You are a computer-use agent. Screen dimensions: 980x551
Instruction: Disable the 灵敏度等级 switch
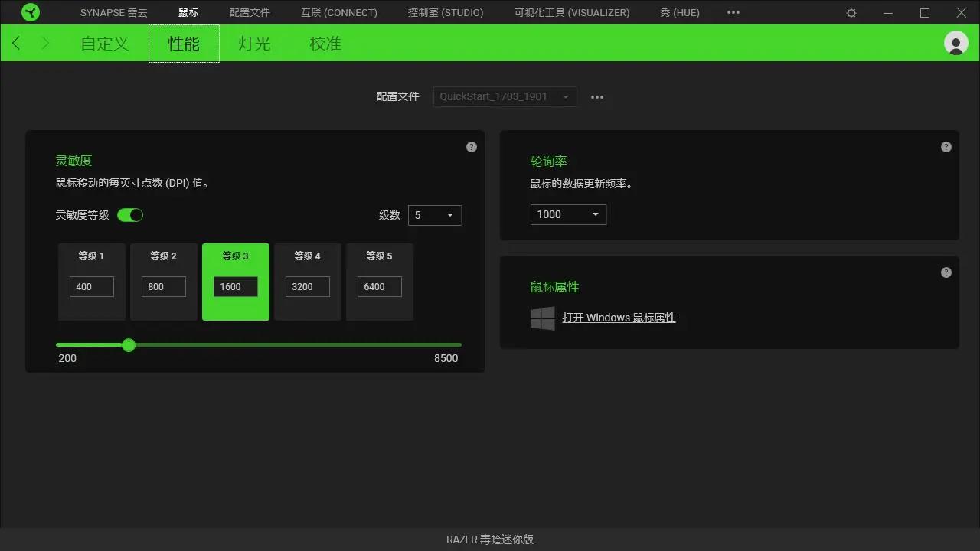[130, 215]
